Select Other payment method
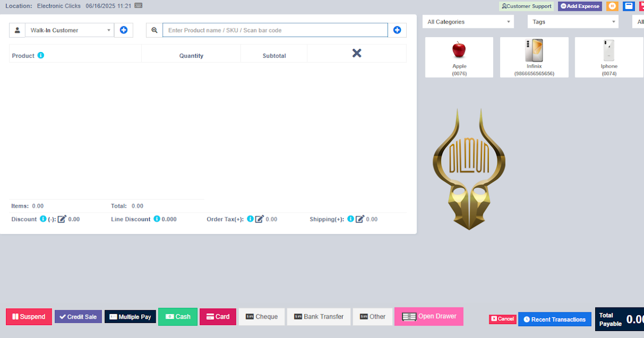 click(372, 317)
